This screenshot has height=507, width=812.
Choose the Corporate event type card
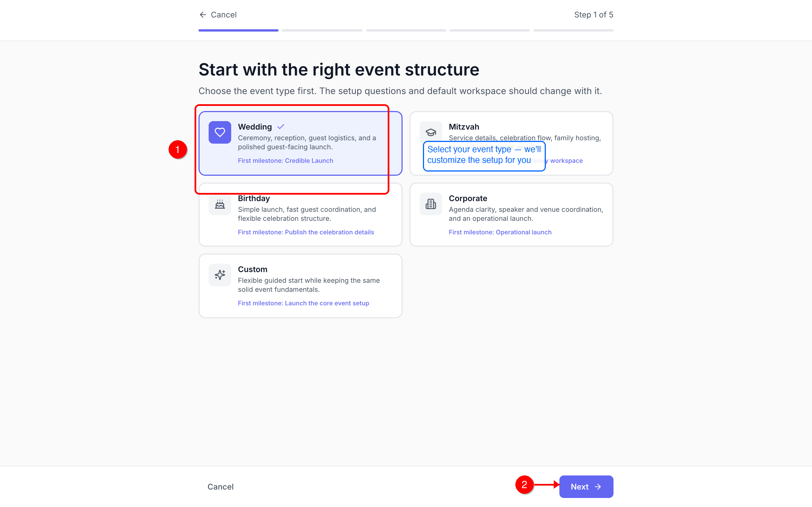pyautogui.click(x=511, y=215)
